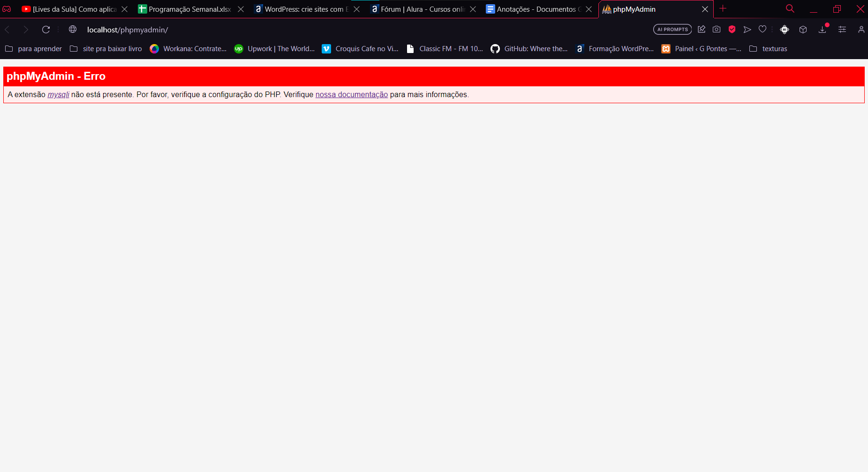Image resolution: width=868 pixels, height=472 pixels.
Task: Open the para aprender bookmark folder
Action: coord(33,49)
